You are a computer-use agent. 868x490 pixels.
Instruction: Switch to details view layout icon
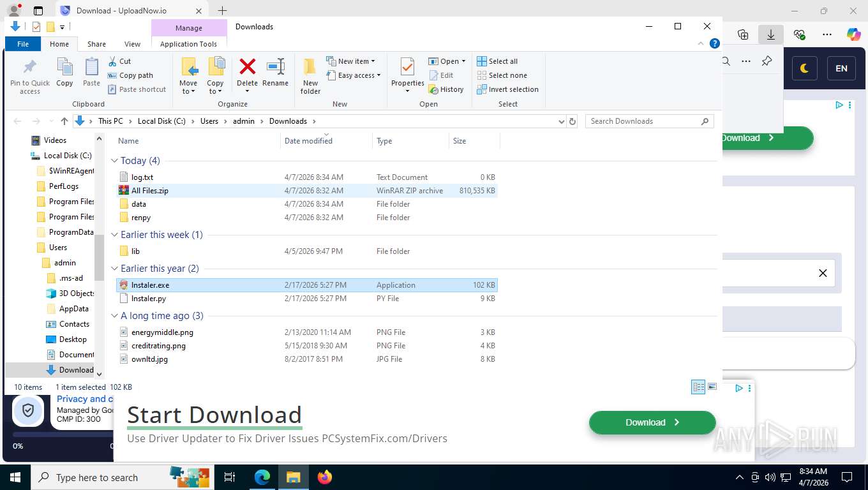click(698, 387)
